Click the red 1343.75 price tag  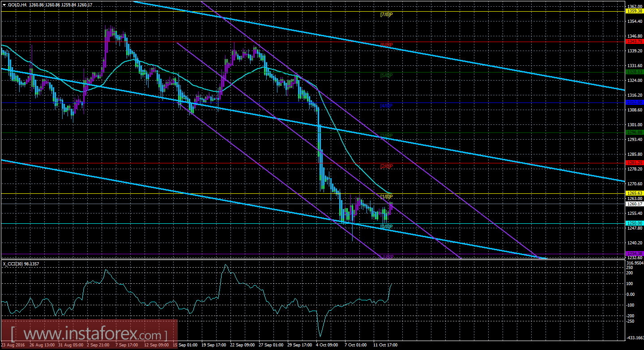pos(634,41)
